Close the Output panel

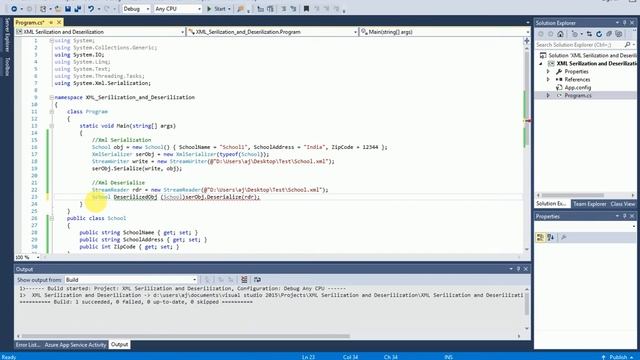[x=526, y=269]
